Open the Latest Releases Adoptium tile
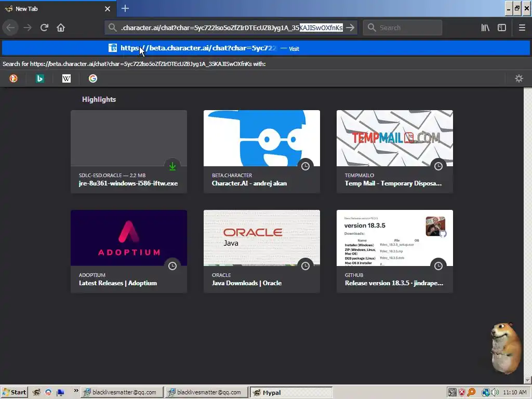Viewport: 532px width, 399px height. (129, 251)
